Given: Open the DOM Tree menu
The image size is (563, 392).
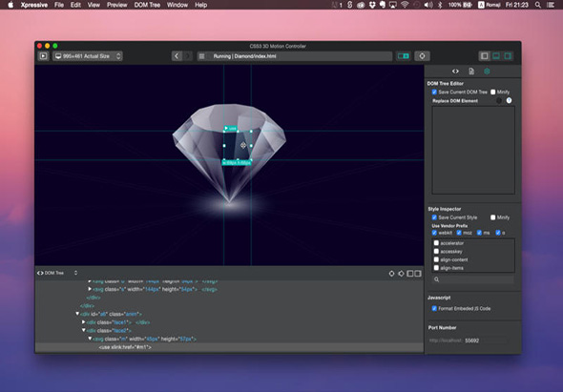Looking at the screenshot, I should coord(147,5).
